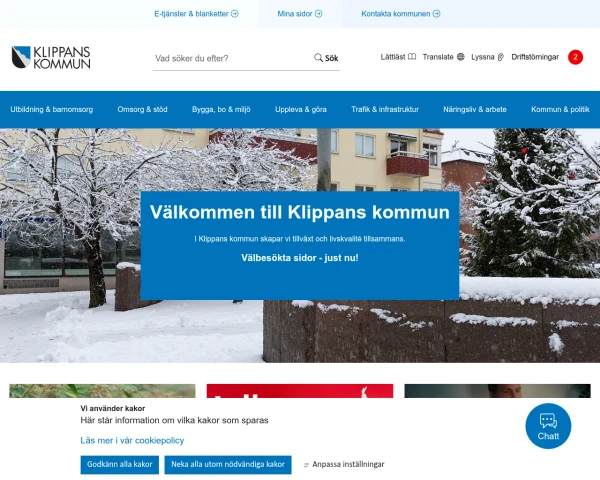Click the magnifier Sök search icon
This screenshot has width=600, height=480.
tap(318, 57)
